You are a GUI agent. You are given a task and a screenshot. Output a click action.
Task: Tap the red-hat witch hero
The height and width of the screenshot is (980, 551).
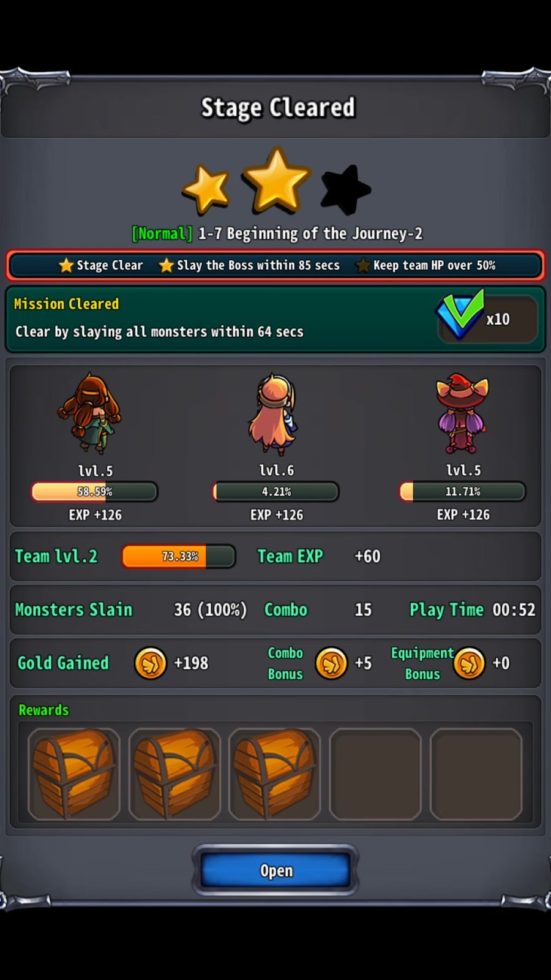(462, 413)
